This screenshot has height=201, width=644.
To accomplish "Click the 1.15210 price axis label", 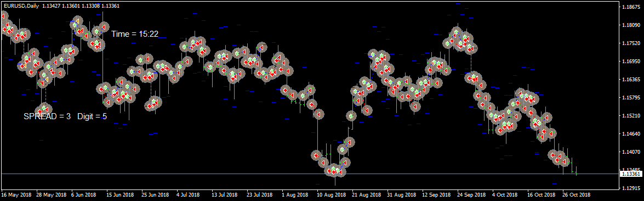I will tap(631, 116).
